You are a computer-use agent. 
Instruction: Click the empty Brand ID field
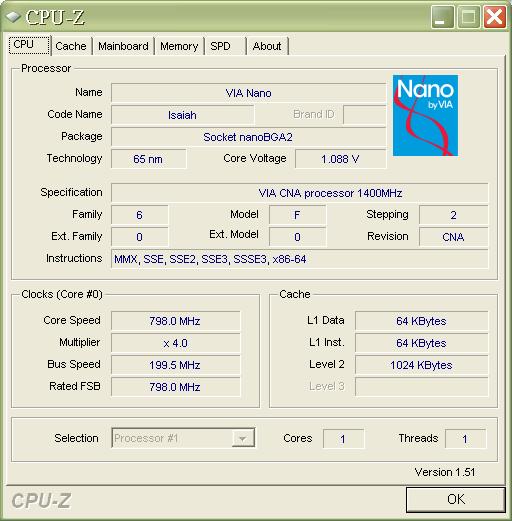tap(364, 115)
